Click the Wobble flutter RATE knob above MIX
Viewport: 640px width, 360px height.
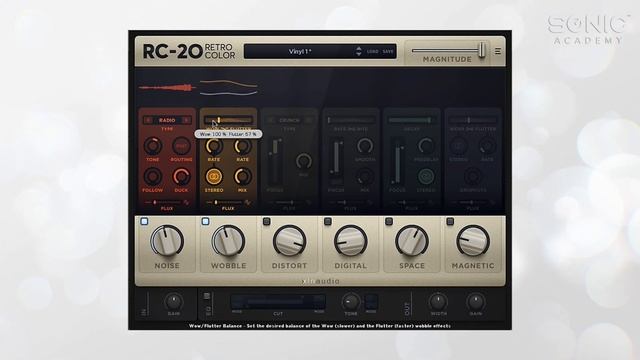coord(242,146)
